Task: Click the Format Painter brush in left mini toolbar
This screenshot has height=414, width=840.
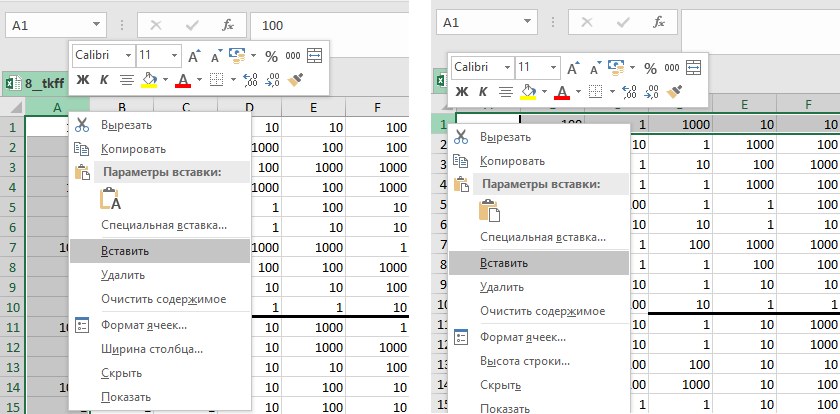Action: coord(295,80)
